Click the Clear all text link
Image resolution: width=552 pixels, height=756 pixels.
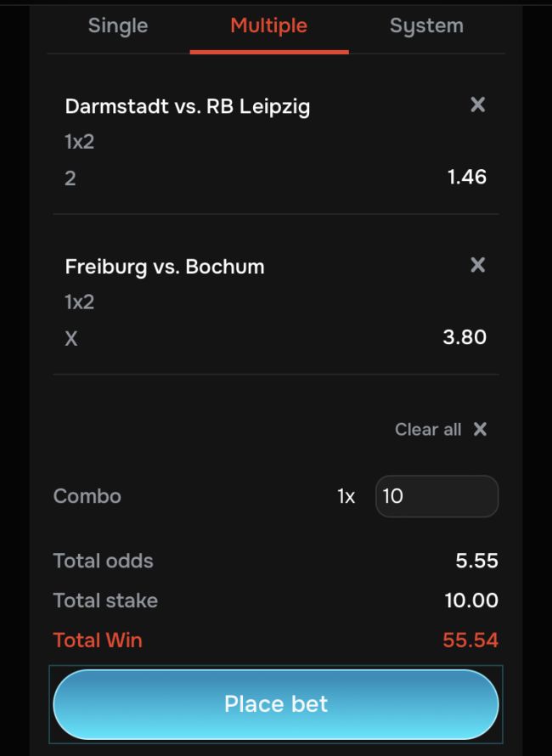click(x=428, y=429)
